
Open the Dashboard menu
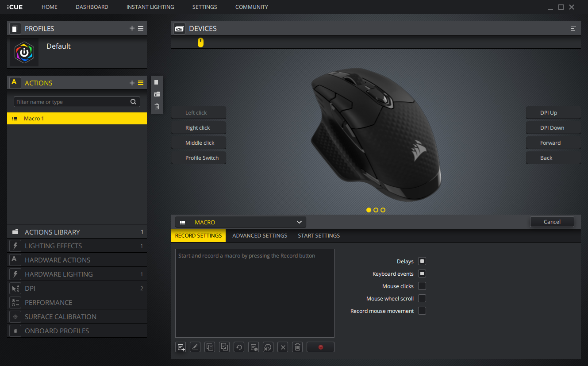tap(92, 7)
